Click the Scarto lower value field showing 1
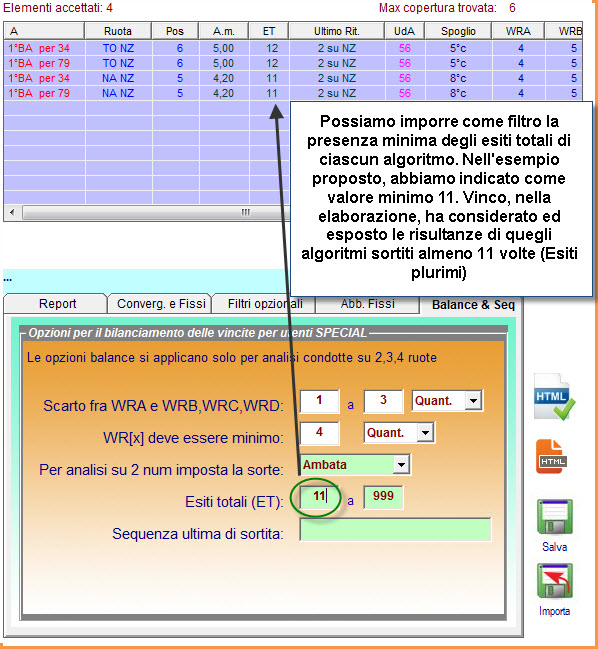The width and height of the screenshot is (598, 649). click(x=319, y=401)
